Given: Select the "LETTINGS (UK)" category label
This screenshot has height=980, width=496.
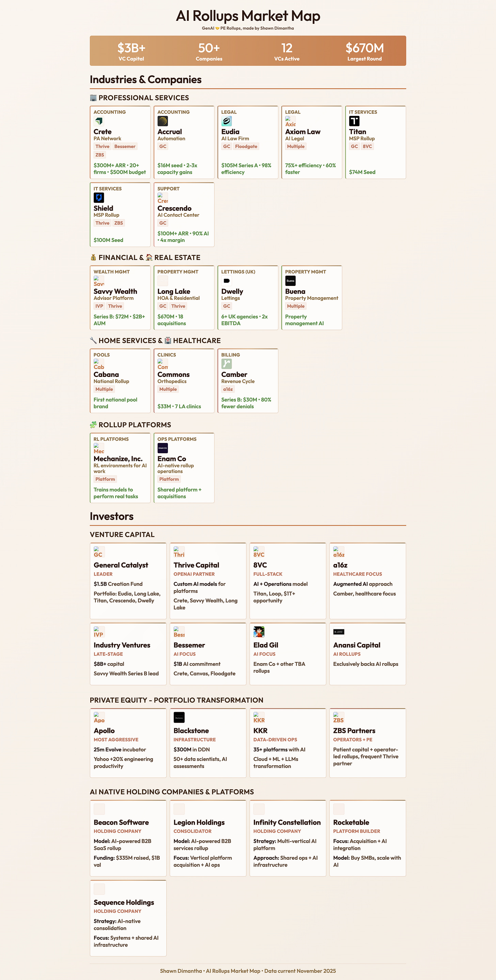Looking at the screenshot, I should pos(238,272).
